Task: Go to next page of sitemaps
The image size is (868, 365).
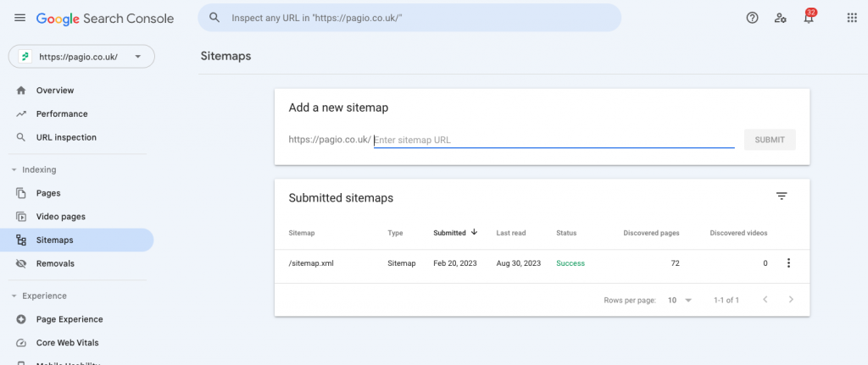Action: (x=791, y=300)
